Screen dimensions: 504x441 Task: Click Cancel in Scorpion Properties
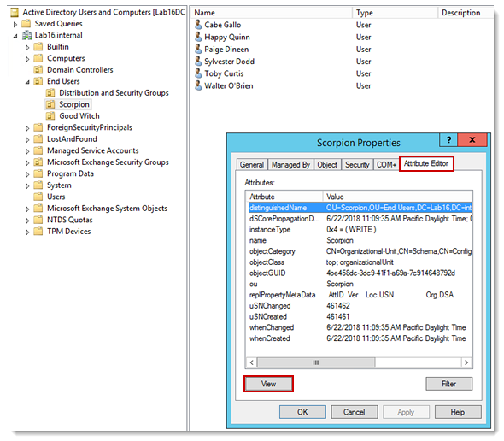tap(355, 412)
